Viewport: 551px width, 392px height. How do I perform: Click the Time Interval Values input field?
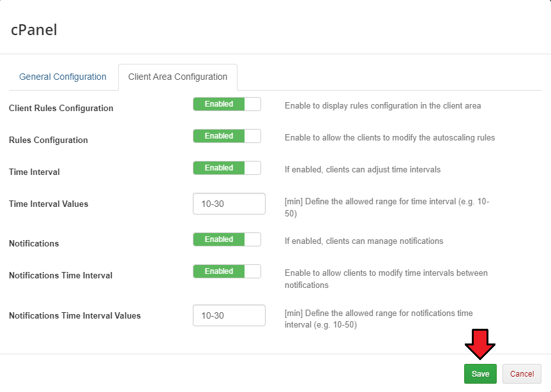[229, 204]
